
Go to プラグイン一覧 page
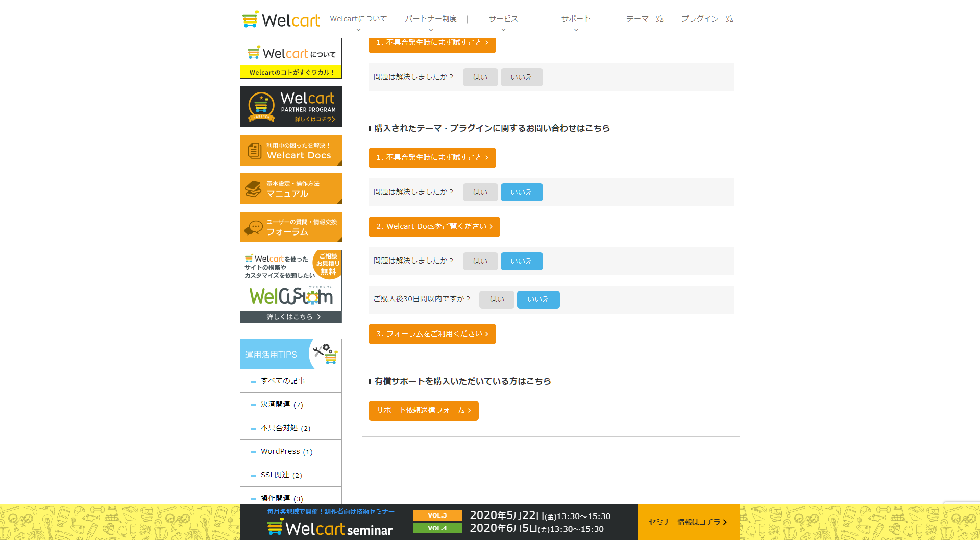(x=707, y=19)
